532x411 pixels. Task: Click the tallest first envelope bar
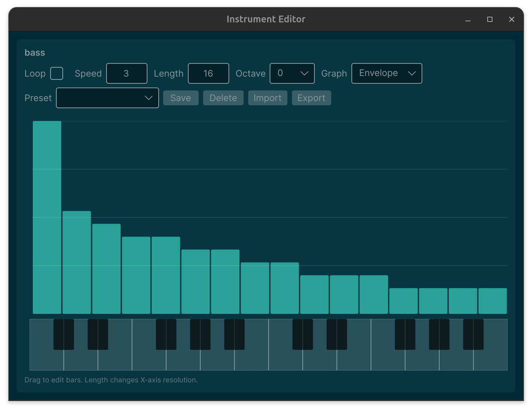coord(47,217)
